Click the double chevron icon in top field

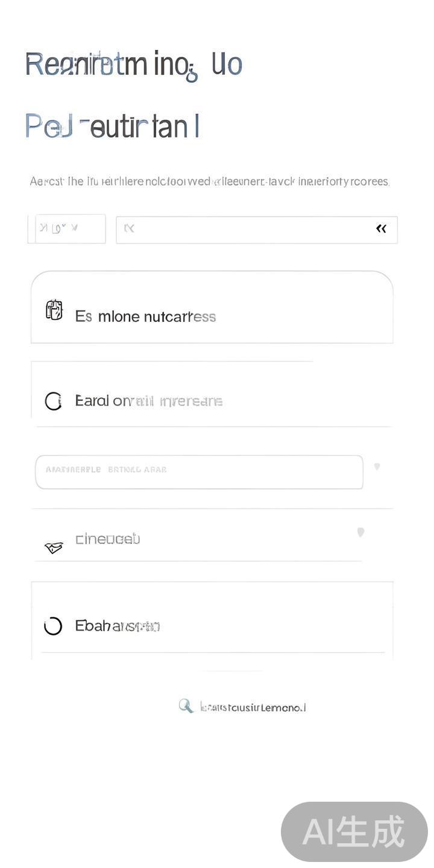point(381,228)
